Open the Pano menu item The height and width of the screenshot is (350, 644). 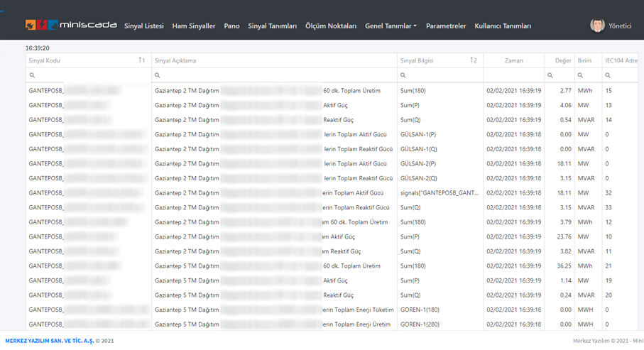pos(231,26)
